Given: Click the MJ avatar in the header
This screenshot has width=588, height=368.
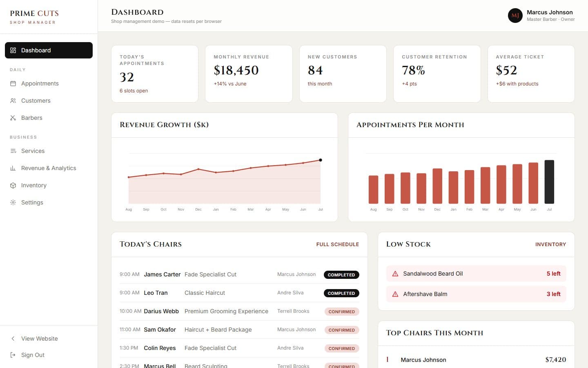Looking at the screenshot, I should [x=515, y=16].
